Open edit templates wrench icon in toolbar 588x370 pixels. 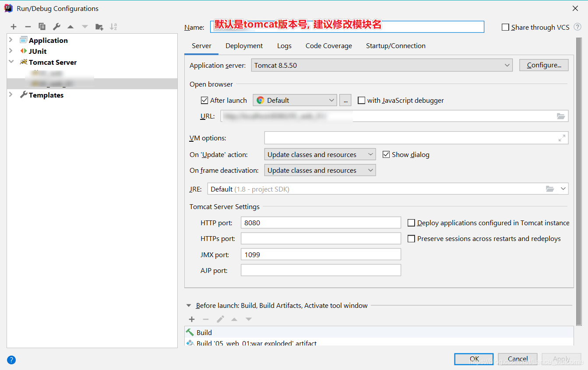(x=56, y=27)
